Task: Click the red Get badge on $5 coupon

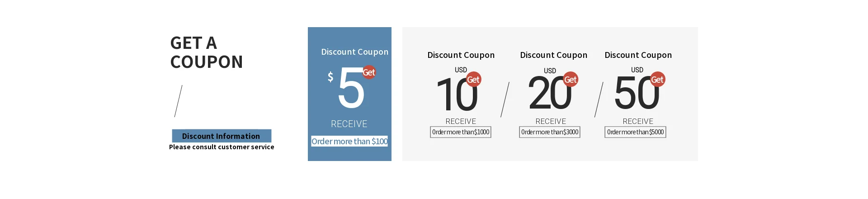Action: (x=369, y=72)
